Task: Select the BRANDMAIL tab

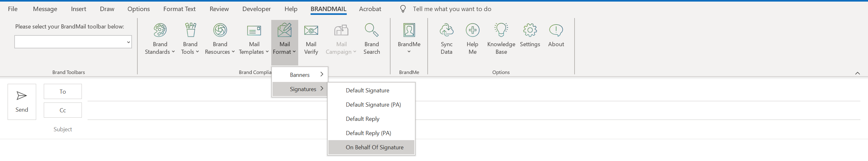Action: (x=328, y=9)
